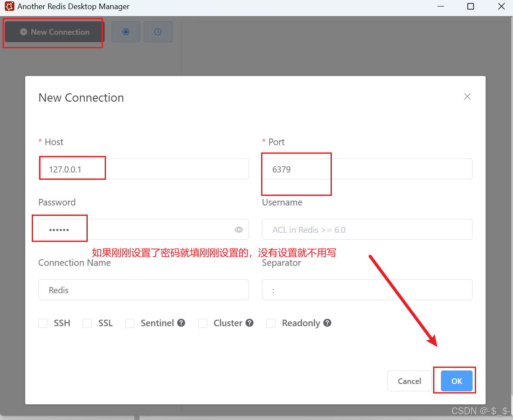Enable the Sentinel checkbox

(129, 323)
